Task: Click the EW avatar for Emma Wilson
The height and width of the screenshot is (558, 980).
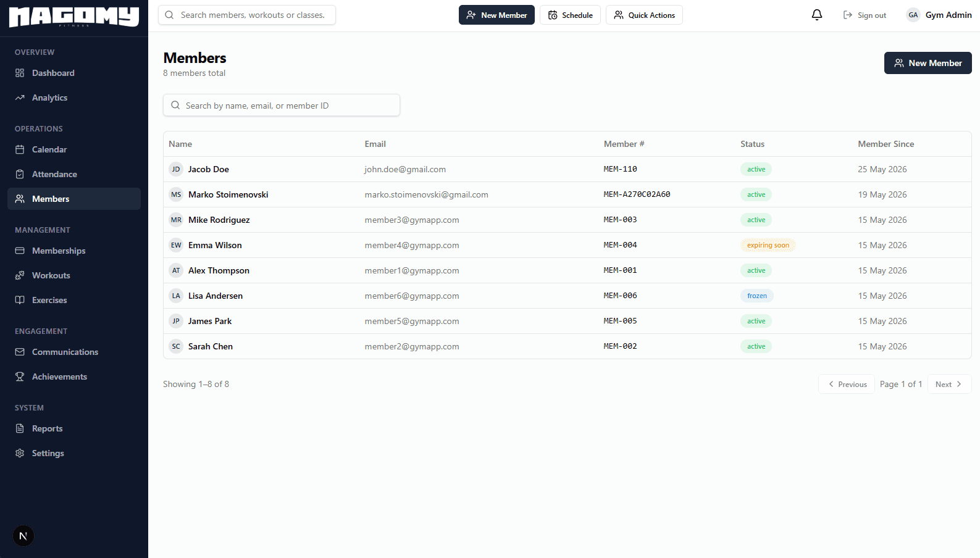Action: pos(176,245)
